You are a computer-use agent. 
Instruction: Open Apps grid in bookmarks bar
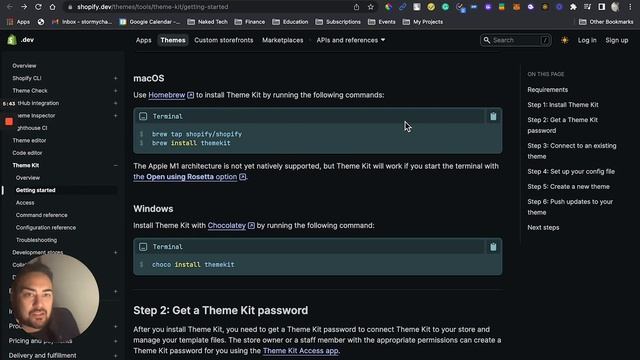point(19,22)
